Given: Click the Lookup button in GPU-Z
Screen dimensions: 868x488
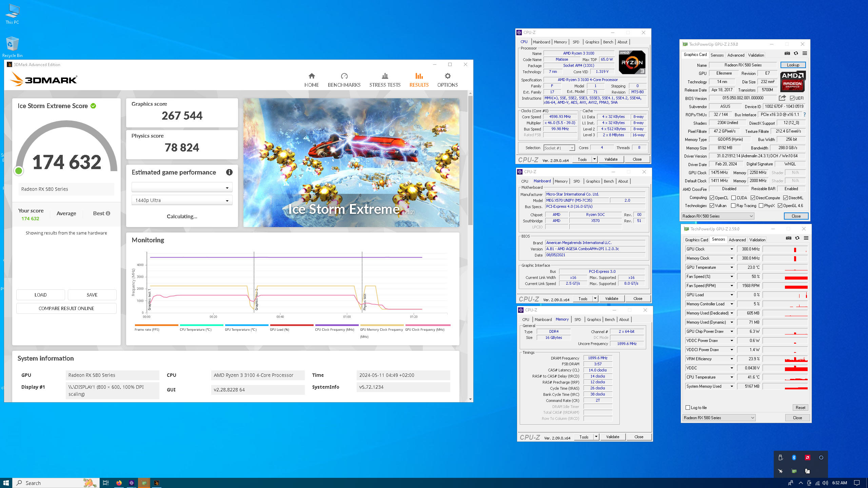Looking at the screenshot, I should [793, 65].
